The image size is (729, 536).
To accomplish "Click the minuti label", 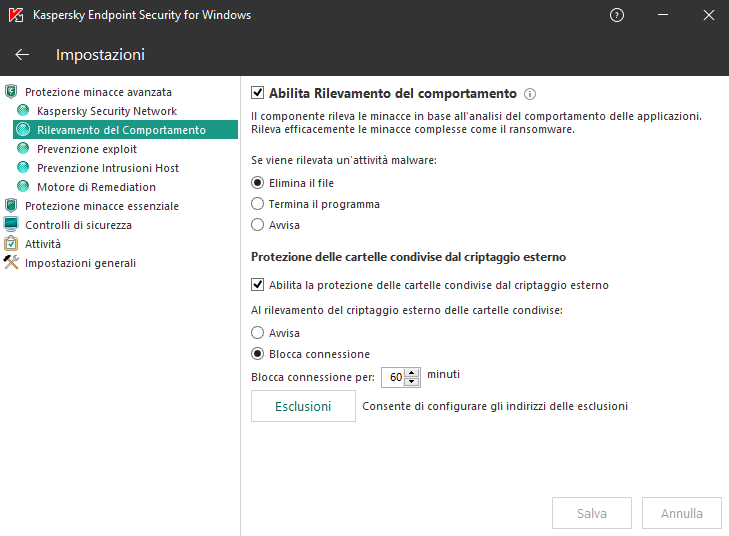I will click(444, 374).
